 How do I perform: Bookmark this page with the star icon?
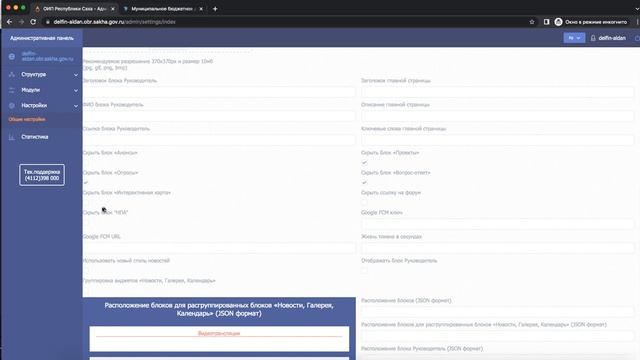coord(532,22)
